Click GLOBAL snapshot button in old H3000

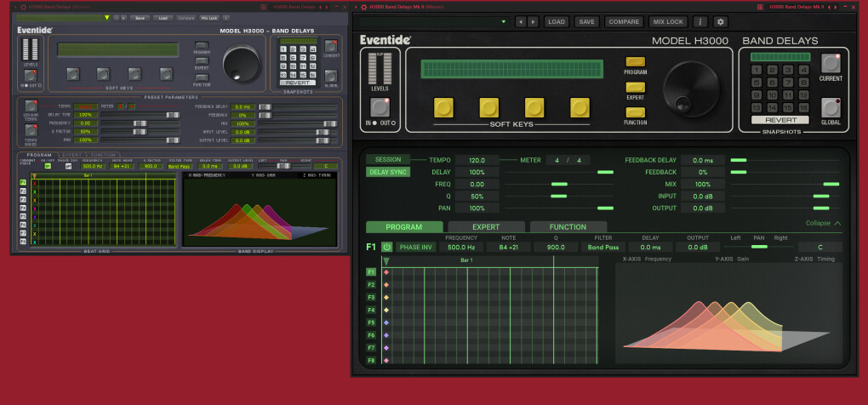(331, 76)
